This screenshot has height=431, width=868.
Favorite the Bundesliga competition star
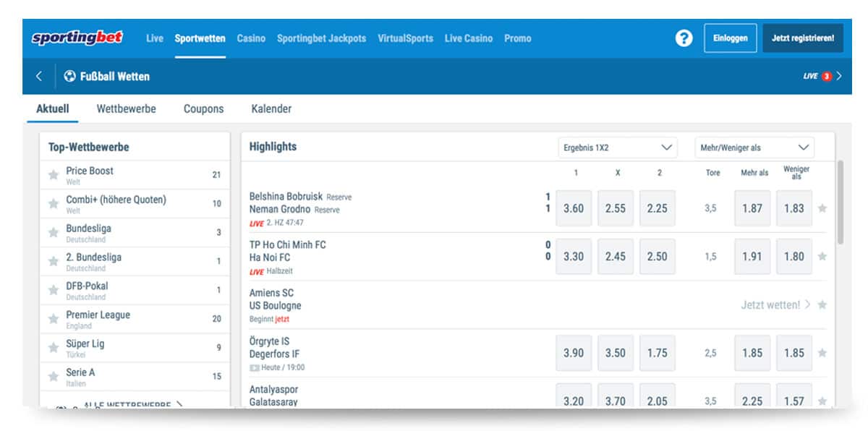click(x=53, y=233)
